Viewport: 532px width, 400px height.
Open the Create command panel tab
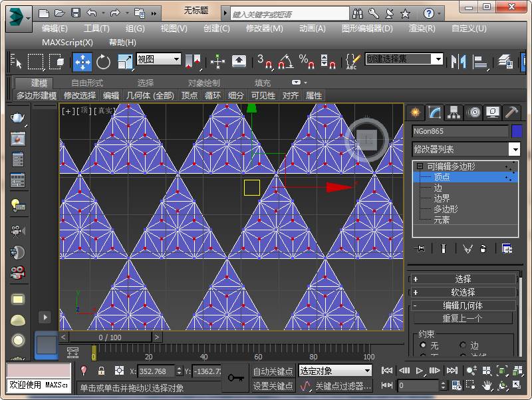pyautogui.click(x=415, y=112)
